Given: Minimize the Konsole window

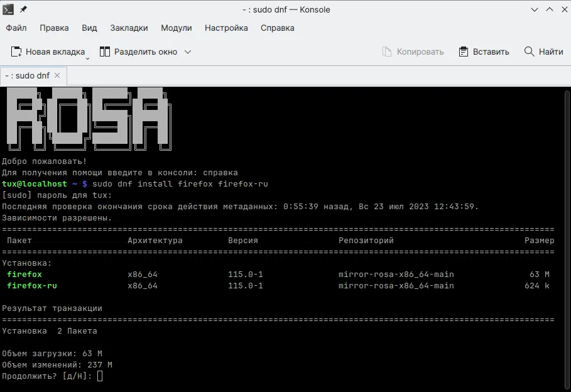Looking at the screenshot, I should point(534,9).
